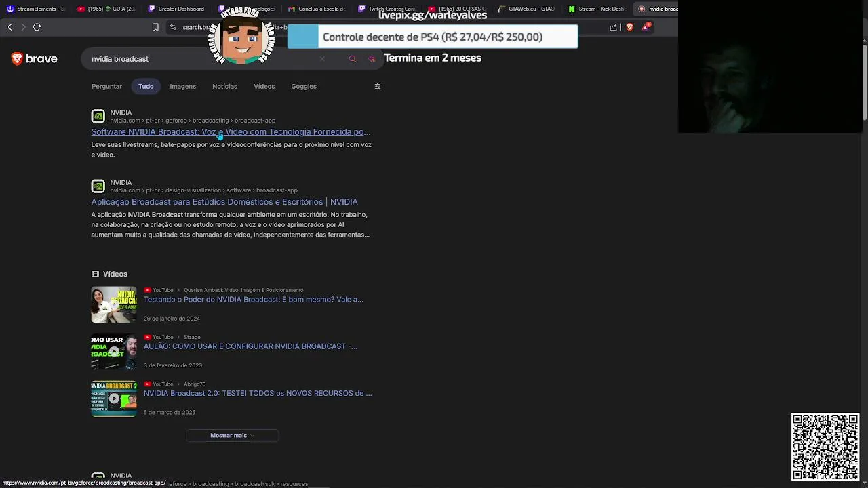The height and width of the screenshot is (488, 868).
Task: Open NVIDIA Broadcast 2.0 TESTEI TODOS video
Action: pos(258,393)
